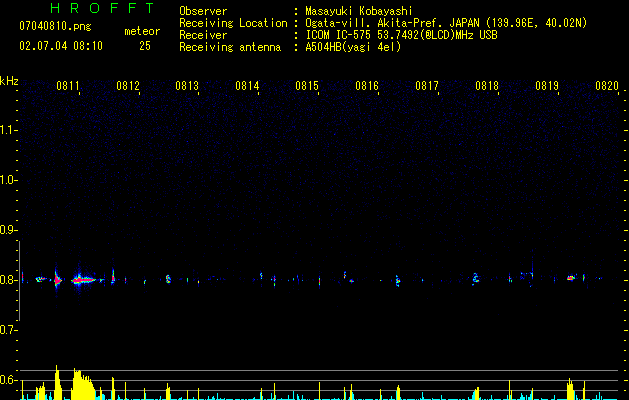This screenshot has width=629, height=400.
Task: Click the 'meteor' label
Action: coord(142,31)
